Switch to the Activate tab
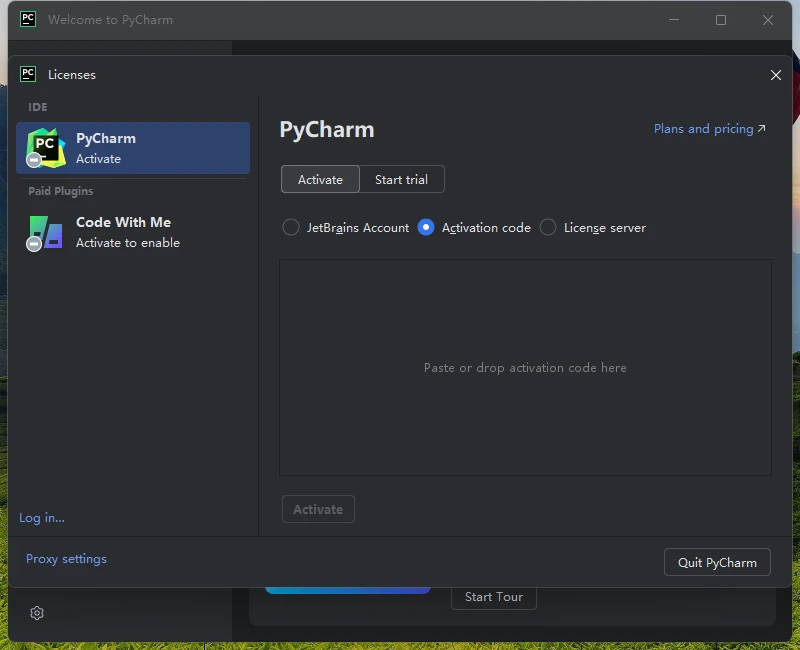This screenshot has height=650, width=800. click(x=320, y=179)
